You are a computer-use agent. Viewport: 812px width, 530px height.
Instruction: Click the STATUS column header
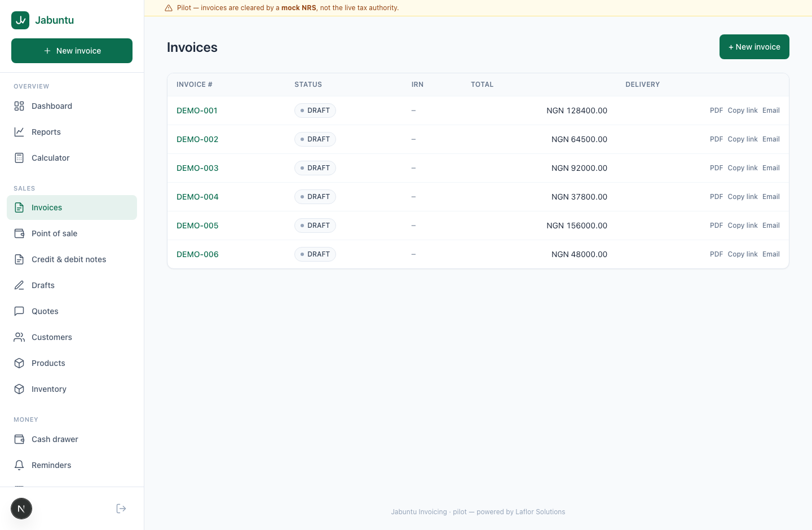[x=308, y=85]
